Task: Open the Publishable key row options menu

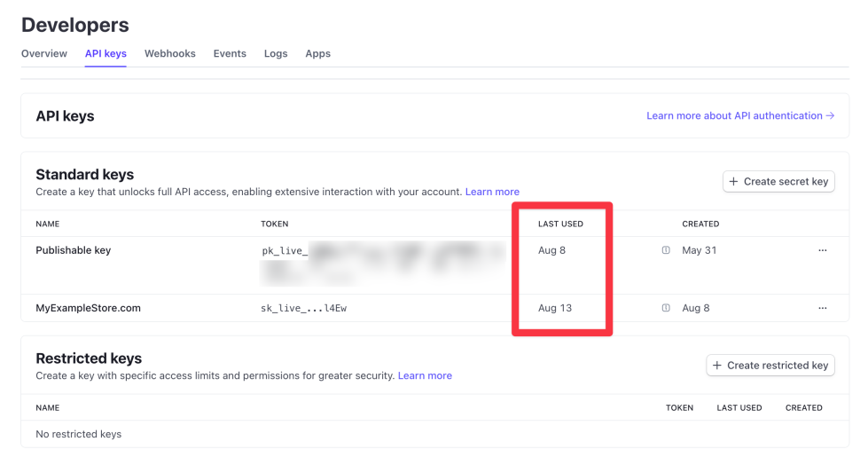Action: (x=822, y=250)
